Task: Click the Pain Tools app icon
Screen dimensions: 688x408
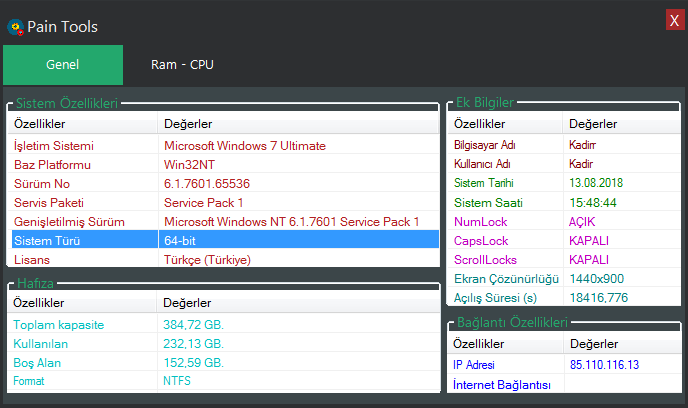Action: coord(15,27)
